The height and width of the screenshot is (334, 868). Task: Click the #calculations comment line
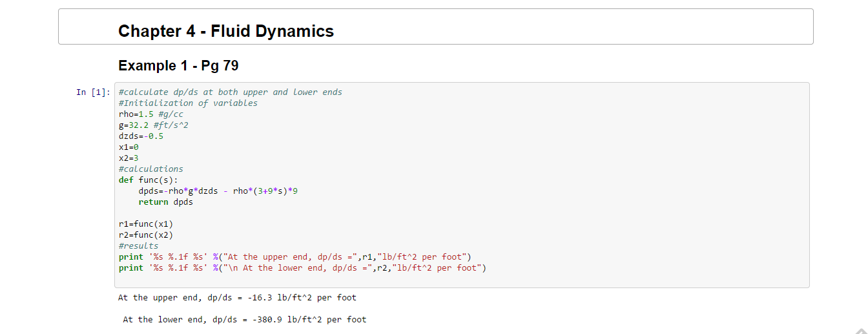[x=150, y=169]
